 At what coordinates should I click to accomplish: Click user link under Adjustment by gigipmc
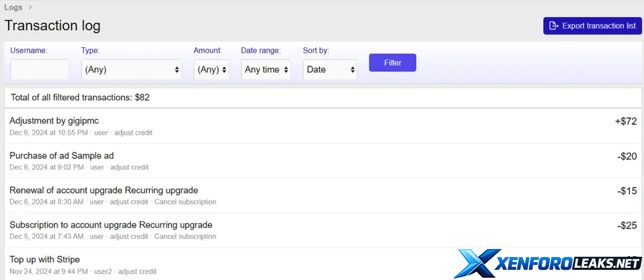coord(101,133)
